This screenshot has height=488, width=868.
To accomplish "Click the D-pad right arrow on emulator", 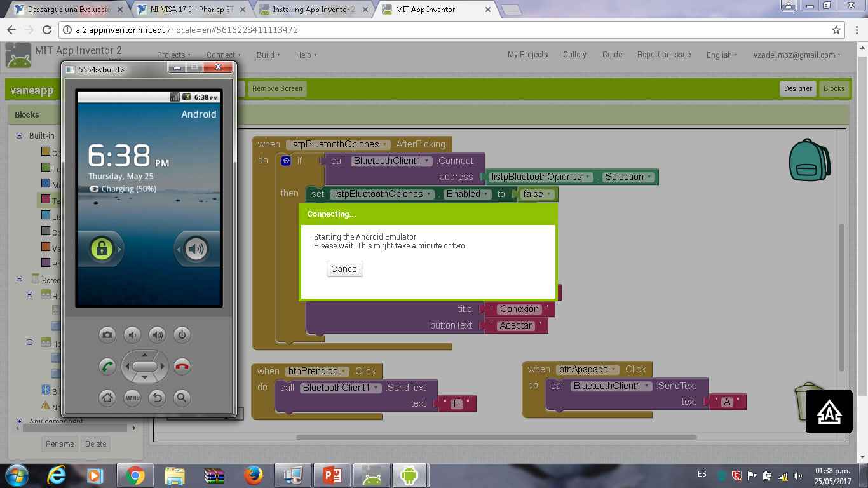I will [x=163, y=367].
